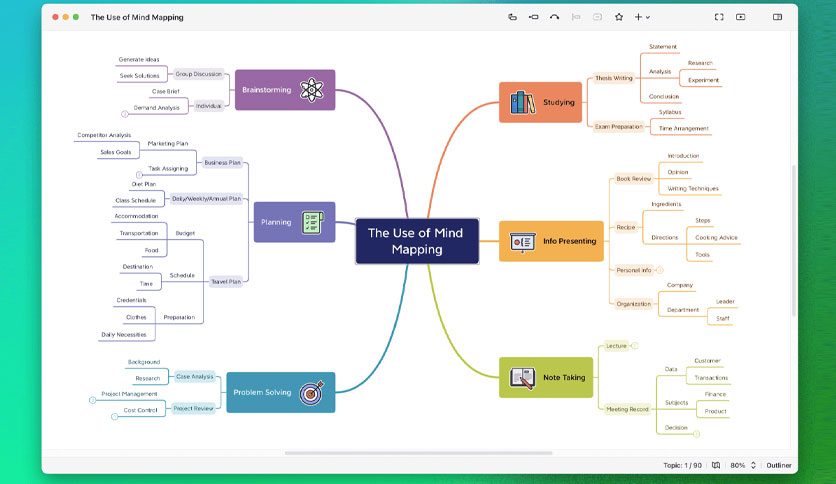The width and height of the screenshot is (836, 484).
Task: Click the Time Arrangement text
Action: [684, 128]
